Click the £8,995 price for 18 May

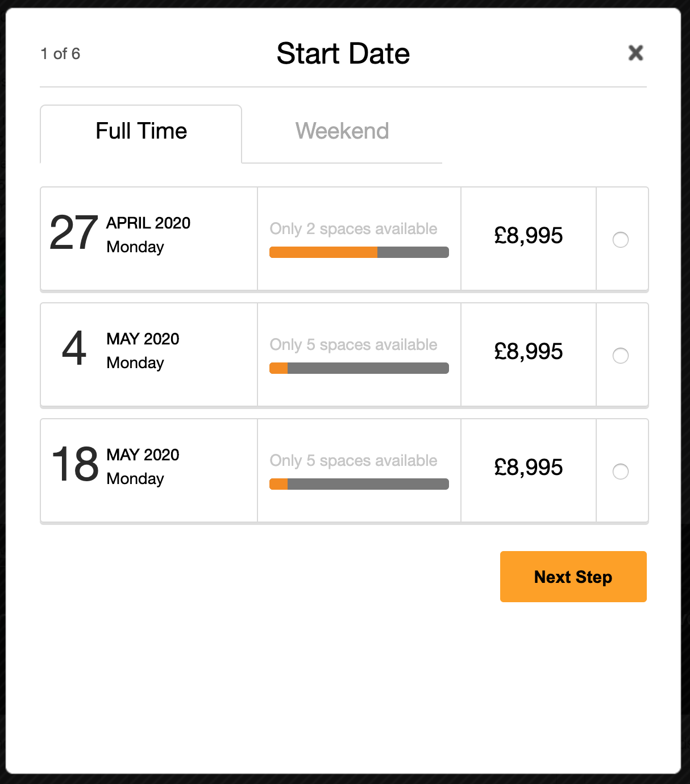pos(529,468)
